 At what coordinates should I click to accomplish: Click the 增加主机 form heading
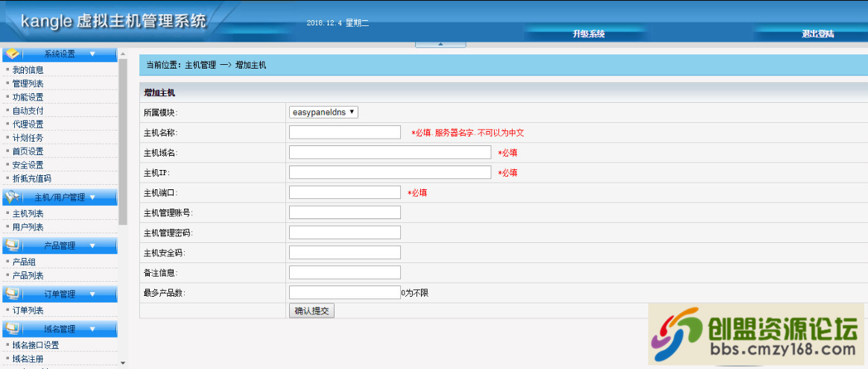(159, 92)
